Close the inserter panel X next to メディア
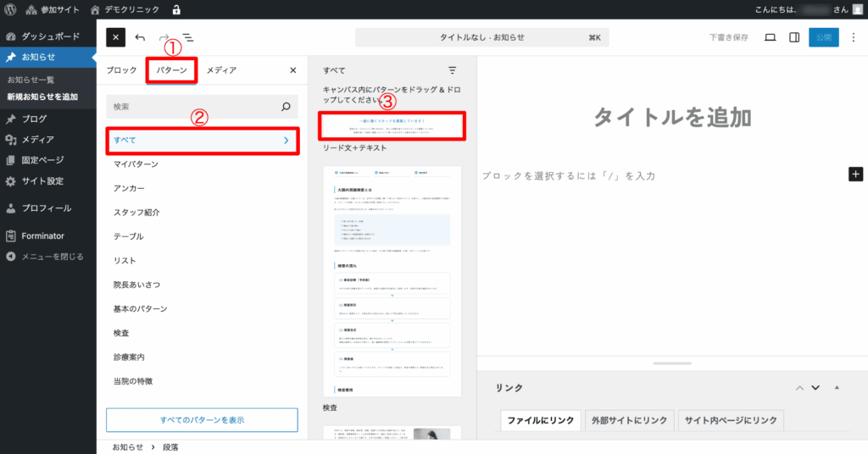This screenshot has height=454, width=868. coord(293,70)
